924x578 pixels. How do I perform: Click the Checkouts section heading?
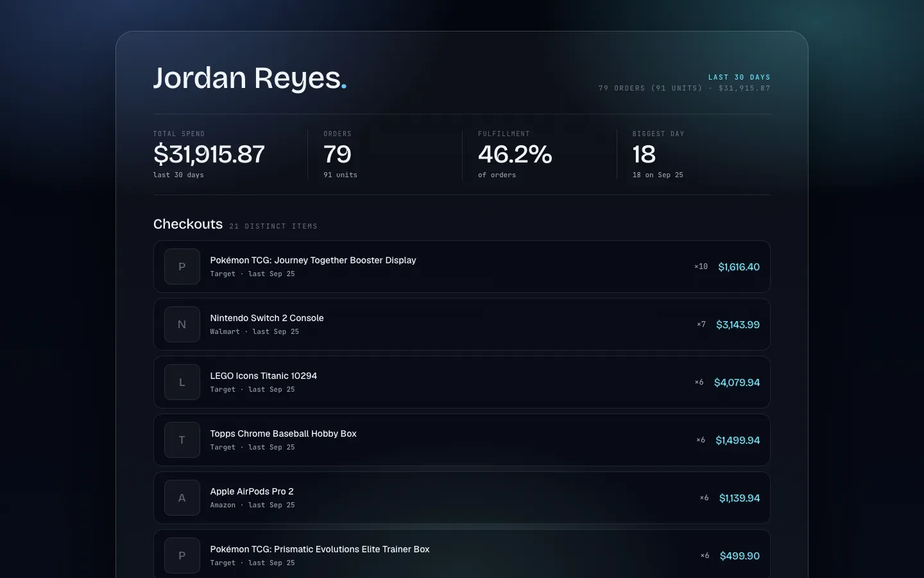tap(188, 224)
